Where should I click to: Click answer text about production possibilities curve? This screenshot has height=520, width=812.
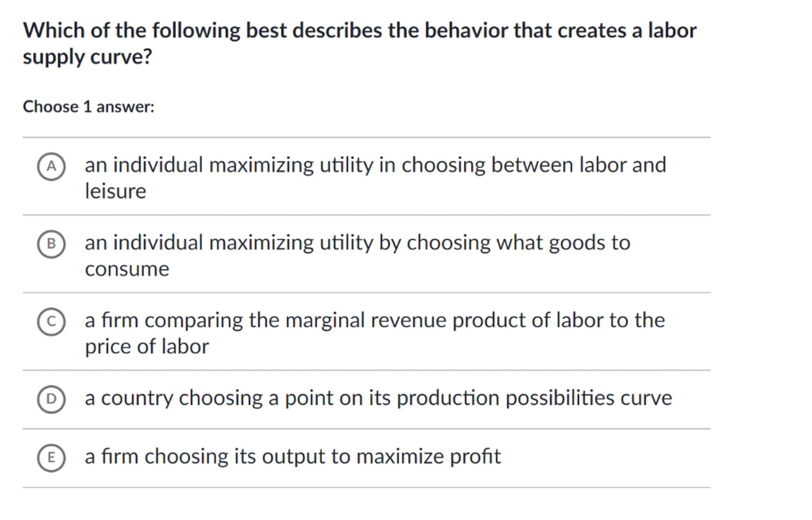coord(378,398)
